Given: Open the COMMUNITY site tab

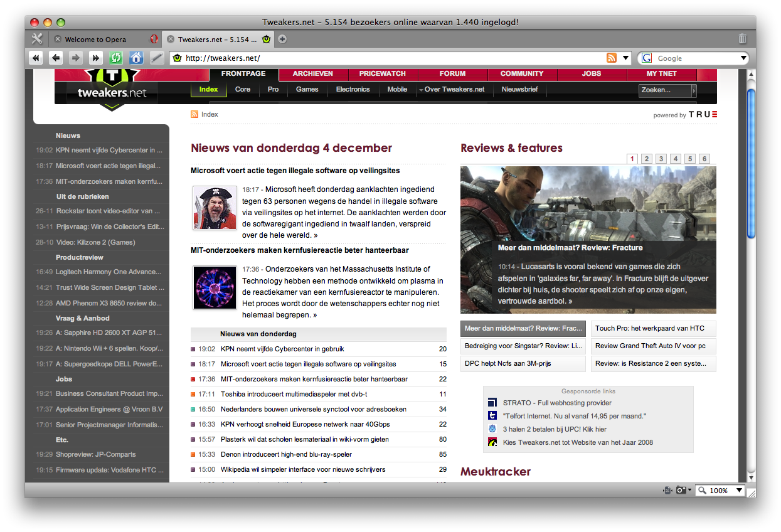Looking at the screenshot, I should coord(522,74).
